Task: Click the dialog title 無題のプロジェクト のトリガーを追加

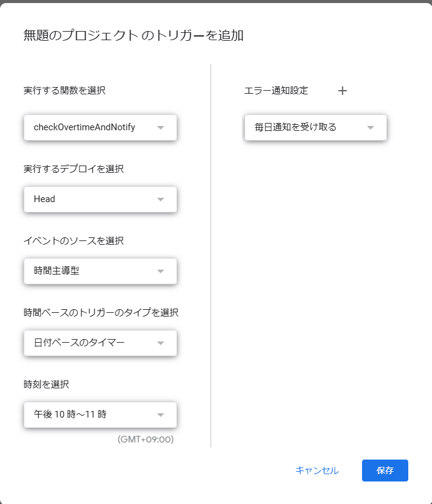Action: 133,35
